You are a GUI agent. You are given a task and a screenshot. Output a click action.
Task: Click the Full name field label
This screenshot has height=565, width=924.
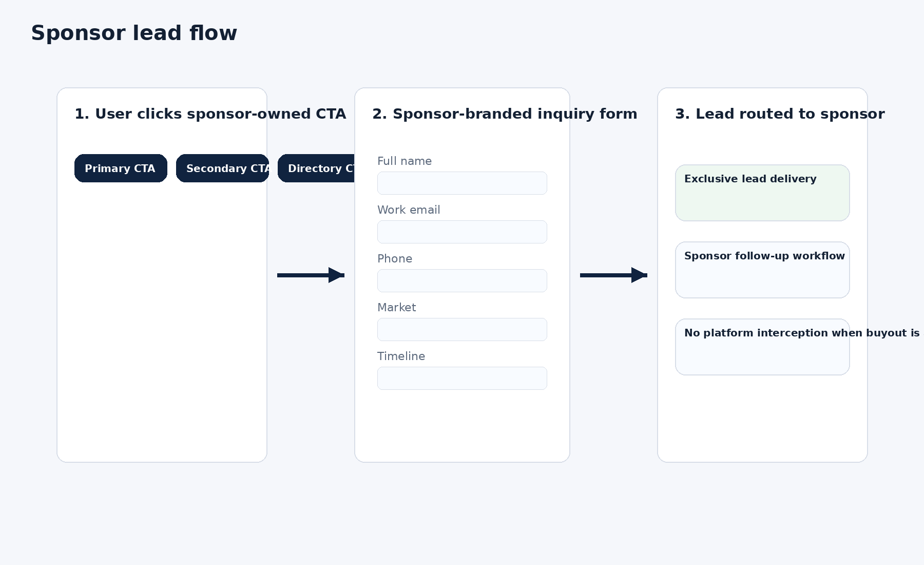[404, 161]
